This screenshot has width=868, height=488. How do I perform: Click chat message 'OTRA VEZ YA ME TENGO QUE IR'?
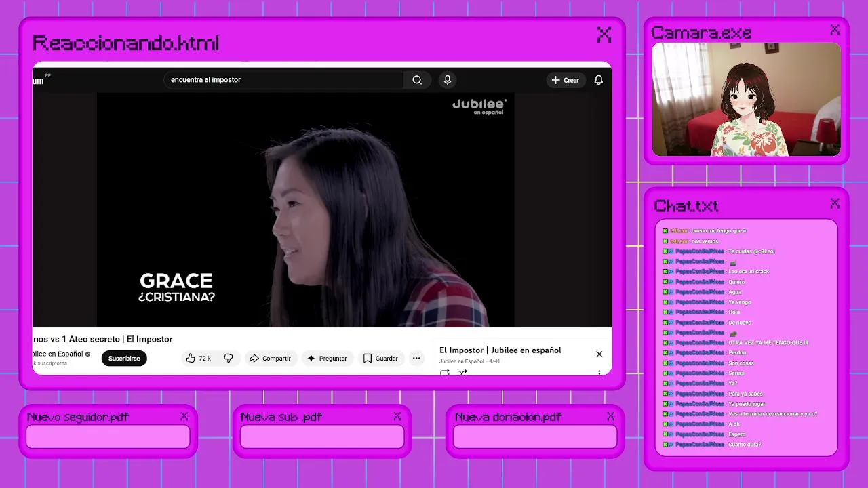(768, 343)
